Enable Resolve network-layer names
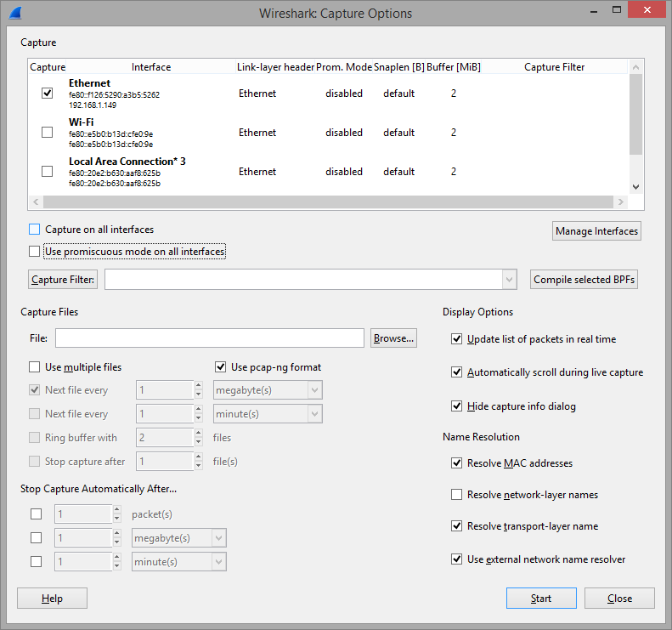 tap(456, 495)
